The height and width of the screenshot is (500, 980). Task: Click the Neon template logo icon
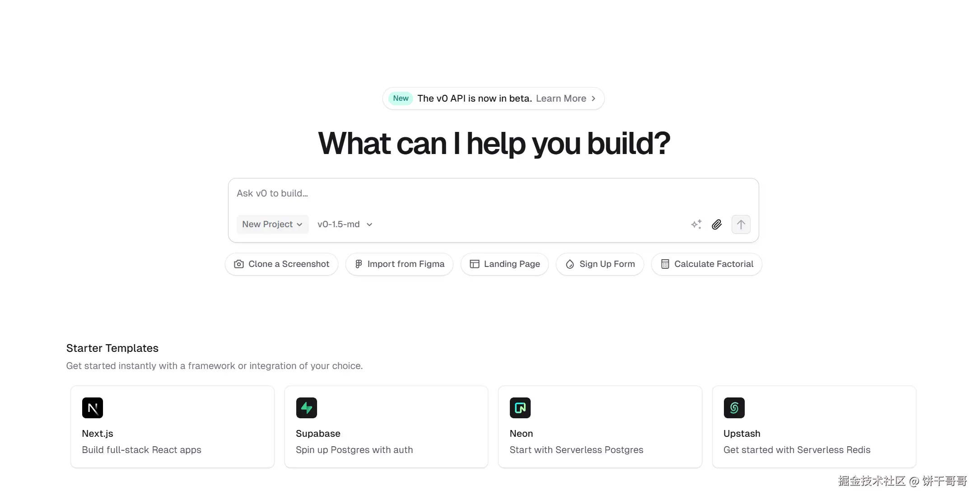[520, 408]
